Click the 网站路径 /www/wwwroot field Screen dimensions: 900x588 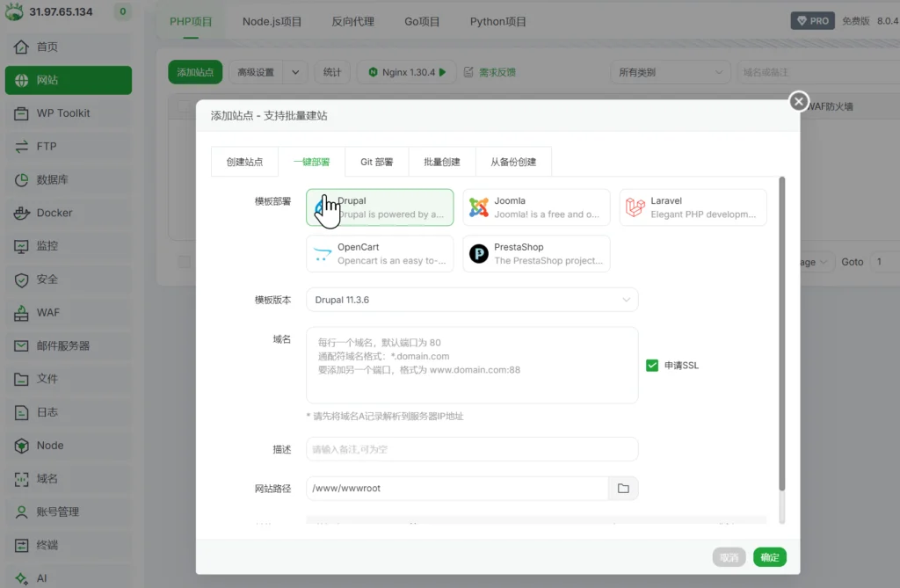pyautogui.click(x=457, y=489)
